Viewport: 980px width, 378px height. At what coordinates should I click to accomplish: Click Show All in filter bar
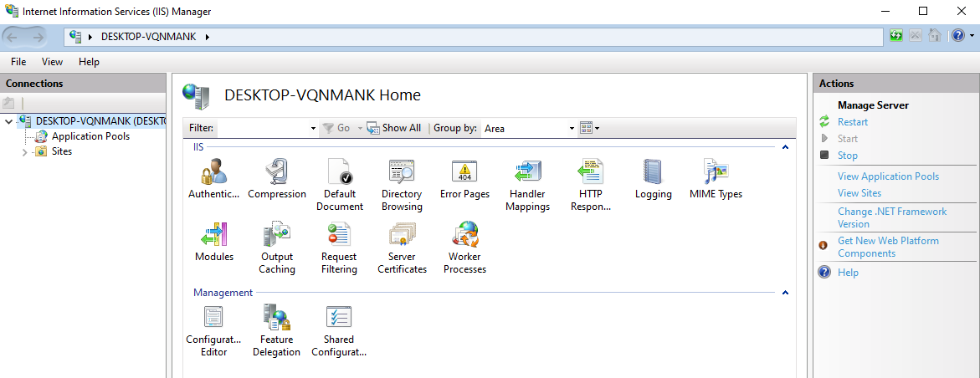393,128
